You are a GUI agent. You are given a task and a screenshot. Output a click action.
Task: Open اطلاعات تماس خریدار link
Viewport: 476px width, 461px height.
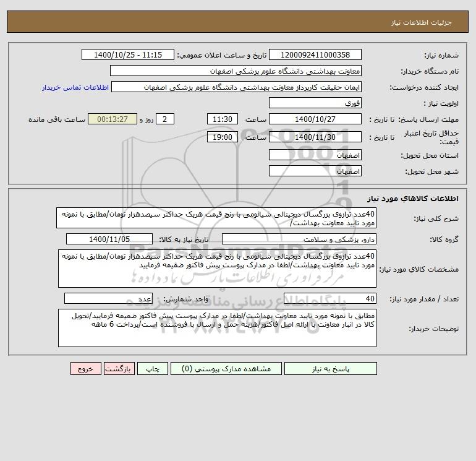pos(75,87)
